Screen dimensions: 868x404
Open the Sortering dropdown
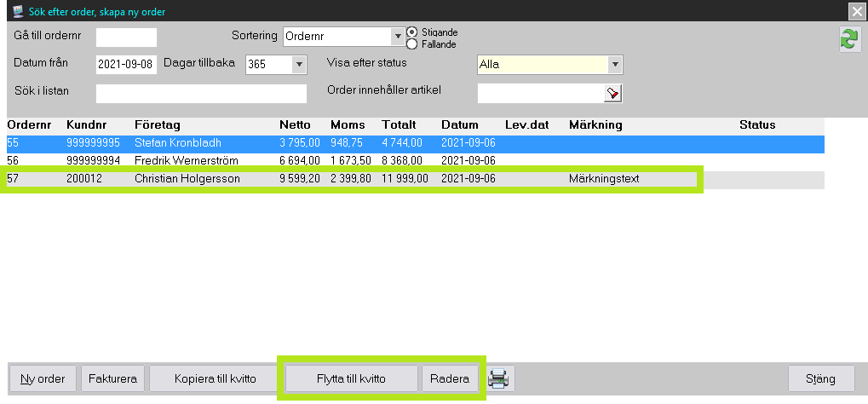(397, 37)
